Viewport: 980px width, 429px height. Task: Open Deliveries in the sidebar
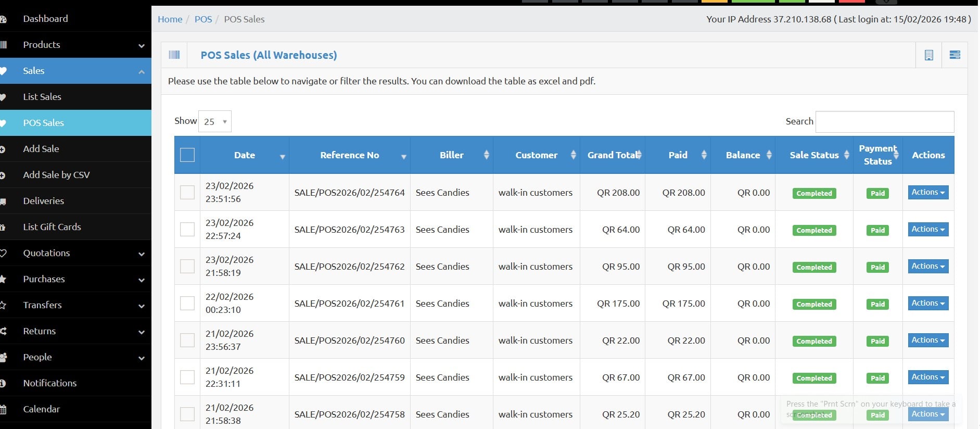point(75,201)
